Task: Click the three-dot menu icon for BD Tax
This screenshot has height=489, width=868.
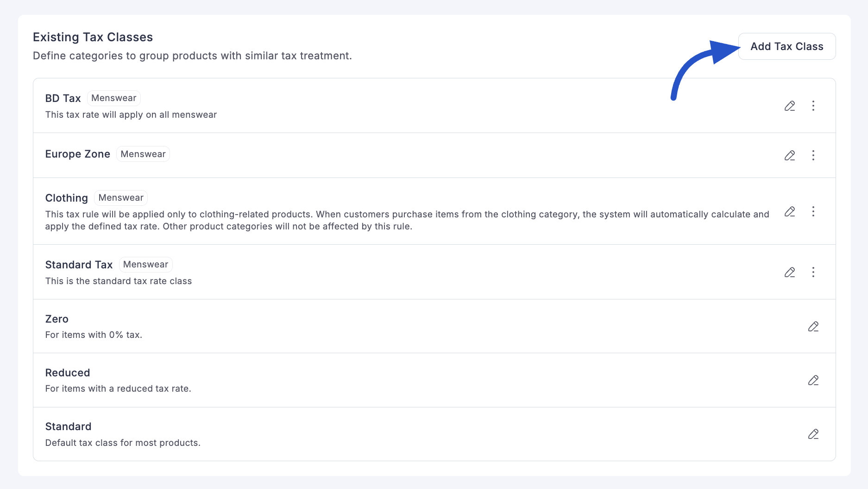Action: click(x=814, y=106)
